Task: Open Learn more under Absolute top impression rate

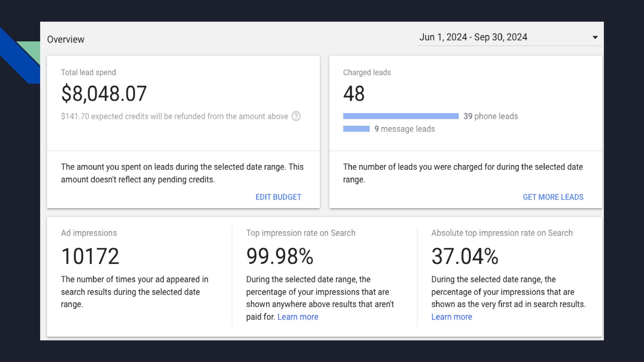Action: coord(452,317)
